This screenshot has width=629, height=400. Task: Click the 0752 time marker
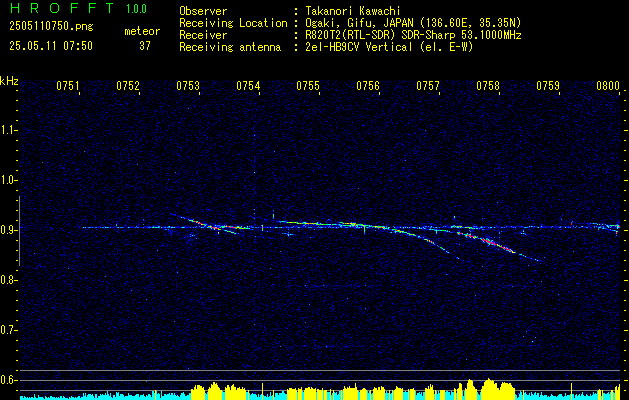128,86
